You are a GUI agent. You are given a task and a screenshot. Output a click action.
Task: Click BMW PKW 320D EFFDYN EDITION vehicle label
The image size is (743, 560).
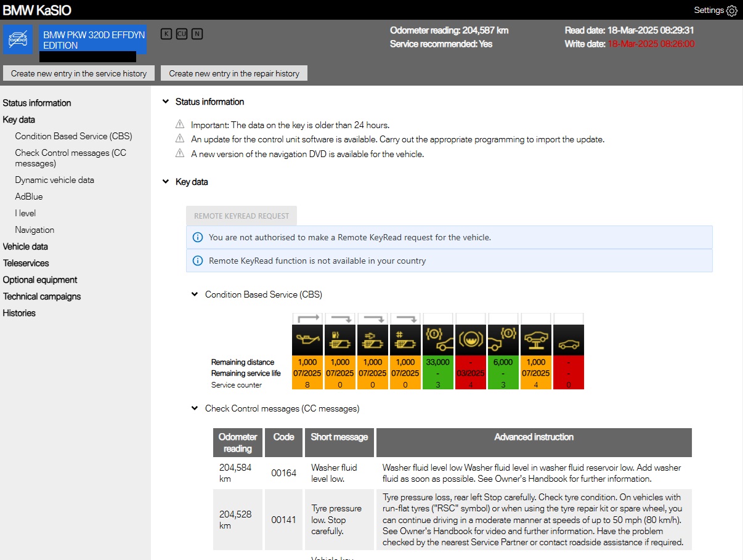[93, 40]
